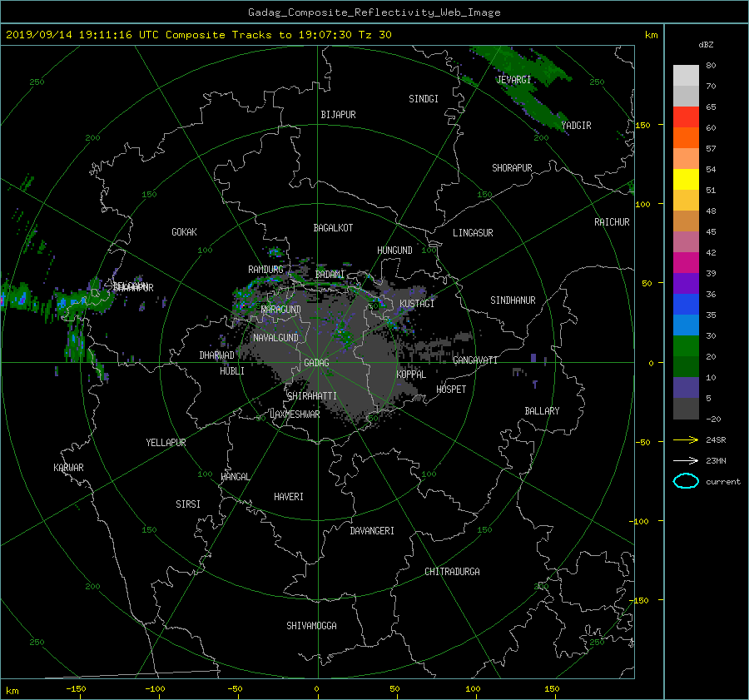Select the DHARWAD city label
The width and height of the screenshot is (749, 700).
click(x=216, y=355)
